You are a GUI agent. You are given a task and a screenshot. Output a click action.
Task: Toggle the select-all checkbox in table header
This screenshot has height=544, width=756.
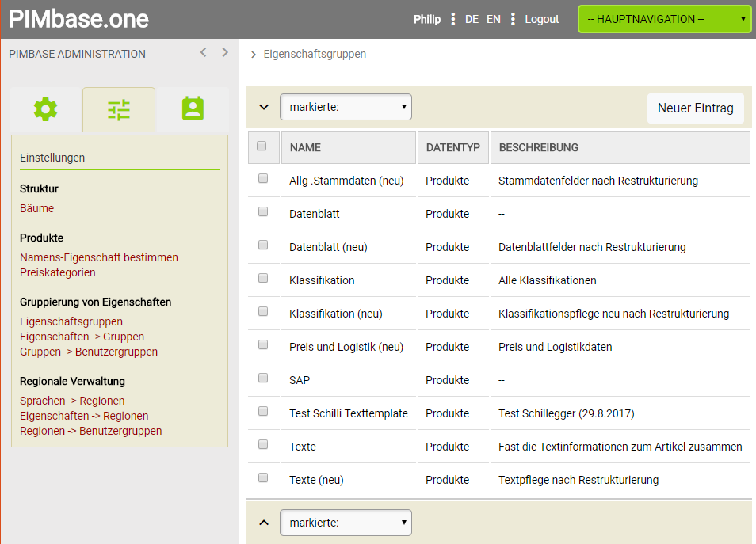tap(262, 146)
